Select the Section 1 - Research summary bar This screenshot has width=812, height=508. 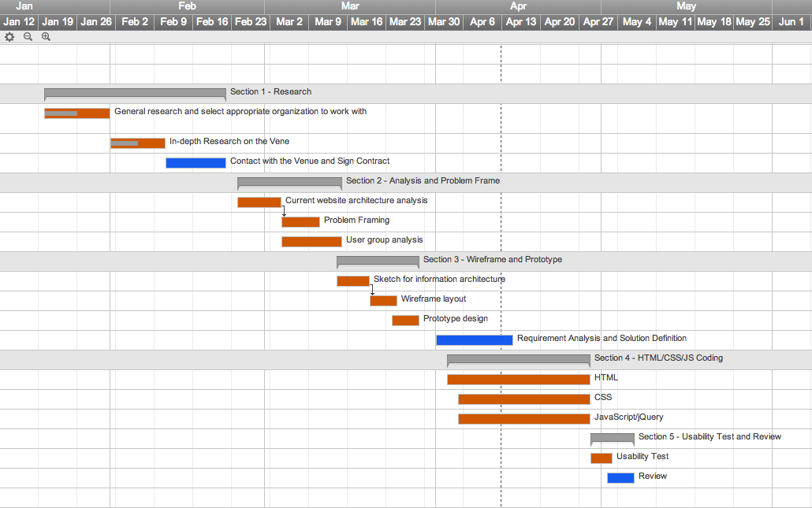[x=135, y=93]
